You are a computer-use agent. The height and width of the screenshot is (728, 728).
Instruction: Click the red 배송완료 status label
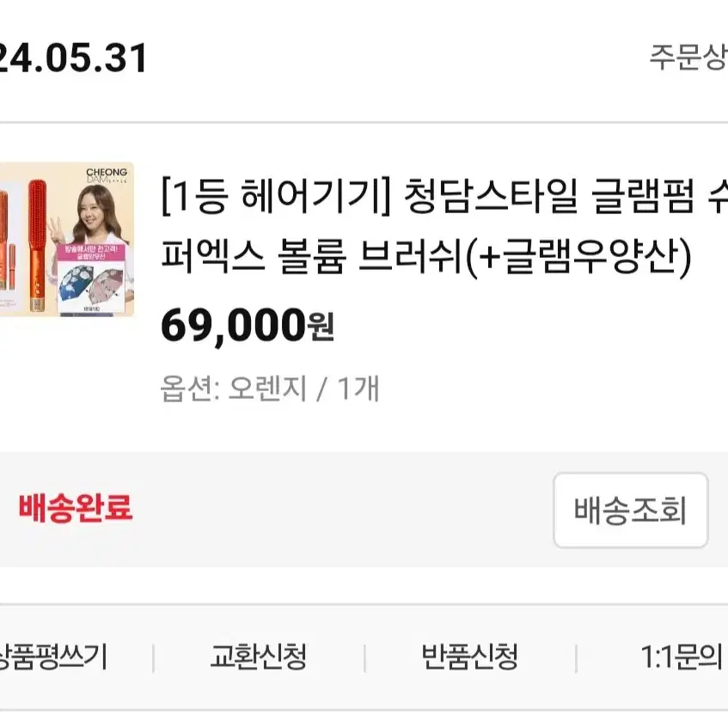[x=76, y=508]
